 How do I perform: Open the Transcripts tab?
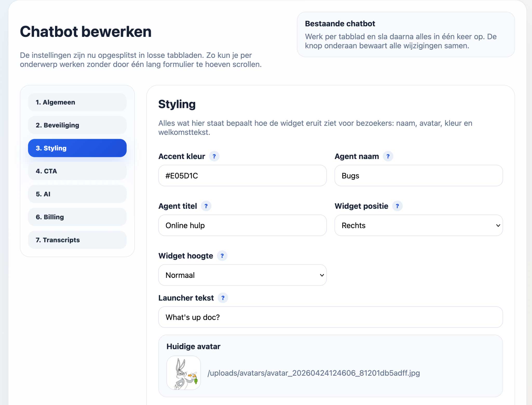(77, 240)
